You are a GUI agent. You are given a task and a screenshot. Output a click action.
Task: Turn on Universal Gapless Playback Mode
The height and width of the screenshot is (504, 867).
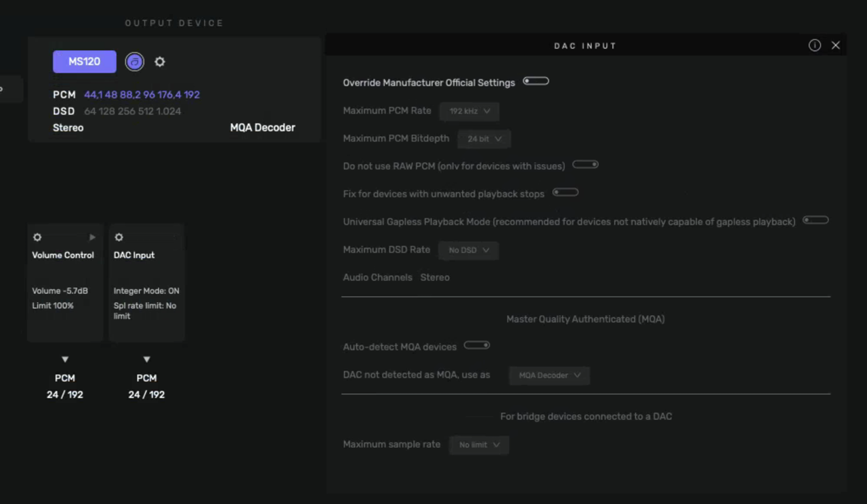(x=816, y=220)
